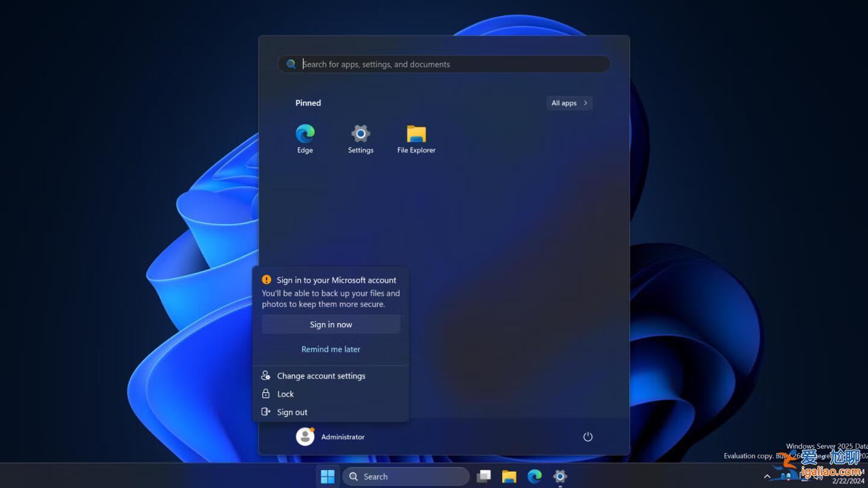This screenshot has height=488, width=868.
Task: Open File Explorer from the pinned section
Action: tap(416, 134)
